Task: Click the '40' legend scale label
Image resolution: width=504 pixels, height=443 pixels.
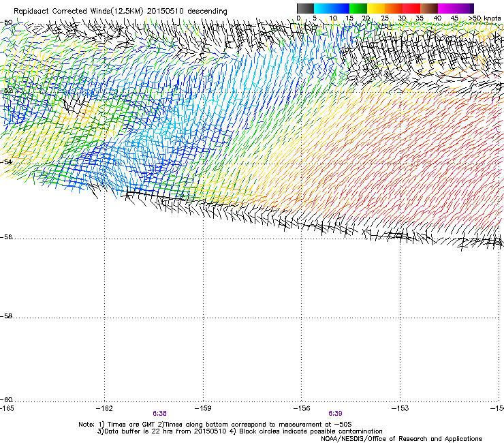Action: pos(437,18)
